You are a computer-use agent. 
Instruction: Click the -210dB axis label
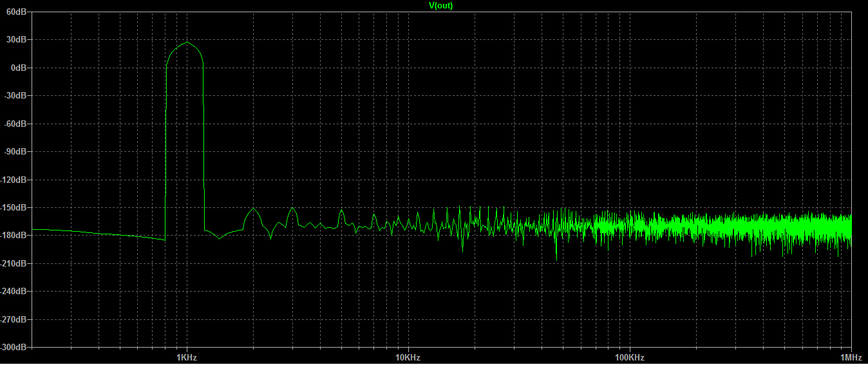tap(15, 263)
